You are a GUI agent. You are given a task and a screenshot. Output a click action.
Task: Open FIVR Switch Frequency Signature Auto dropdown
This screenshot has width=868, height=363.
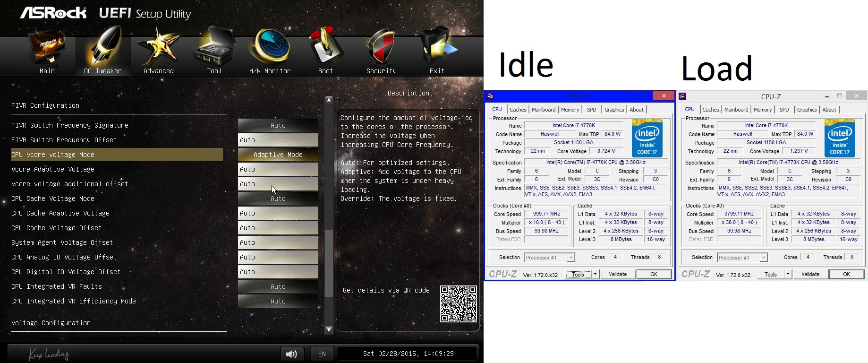[278, 125]
